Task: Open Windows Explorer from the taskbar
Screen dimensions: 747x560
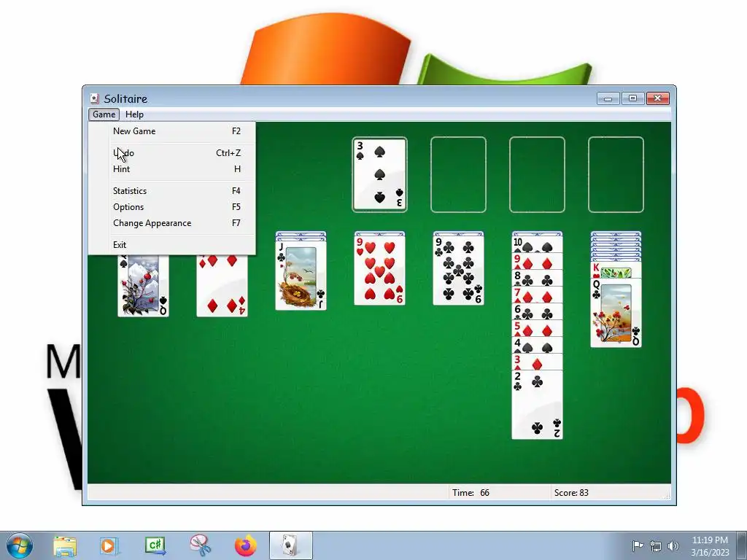Action: [x=65, y=546]
